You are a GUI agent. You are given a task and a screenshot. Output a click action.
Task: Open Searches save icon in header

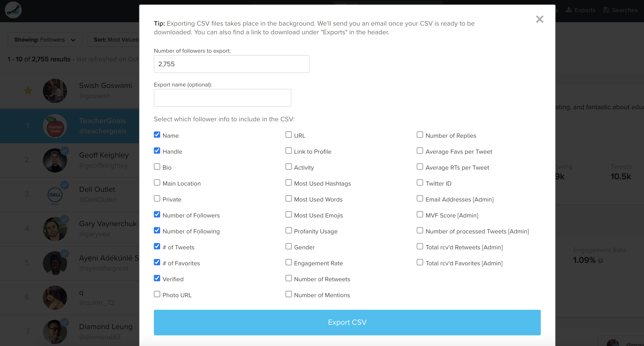point(606,10)
